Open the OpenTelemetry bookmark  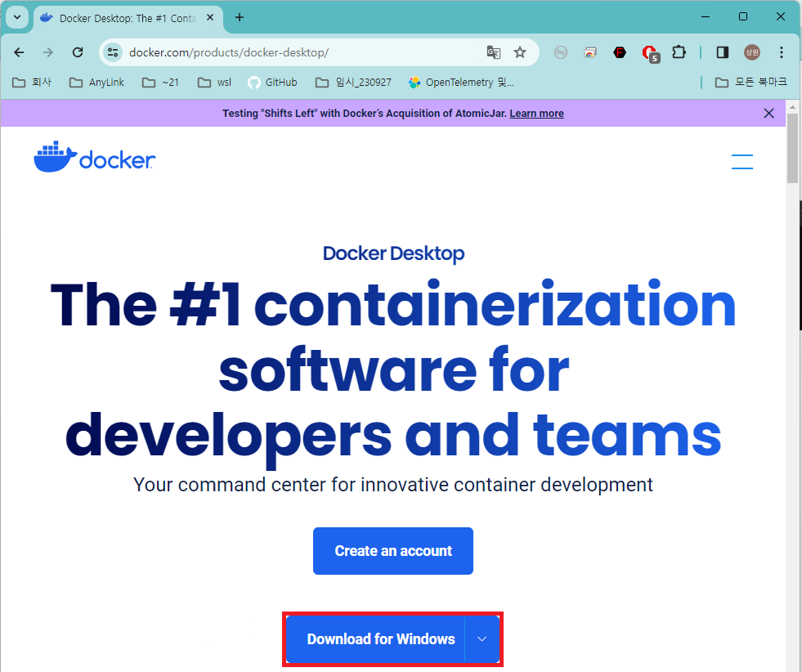pyautogui.click(x=461, y=83)
